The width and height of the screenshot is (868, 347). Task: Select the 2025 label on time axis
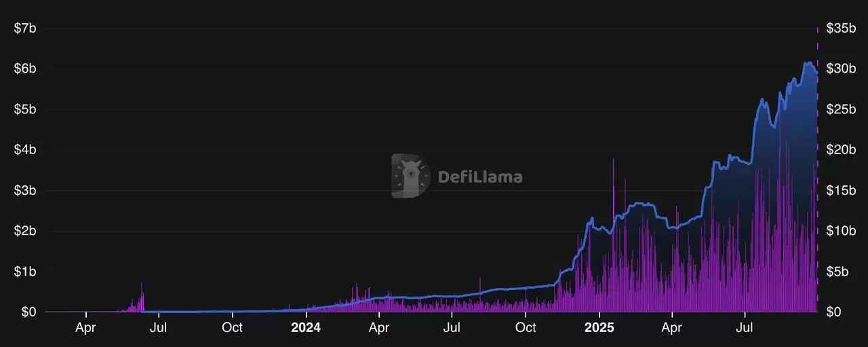(599, 327)
